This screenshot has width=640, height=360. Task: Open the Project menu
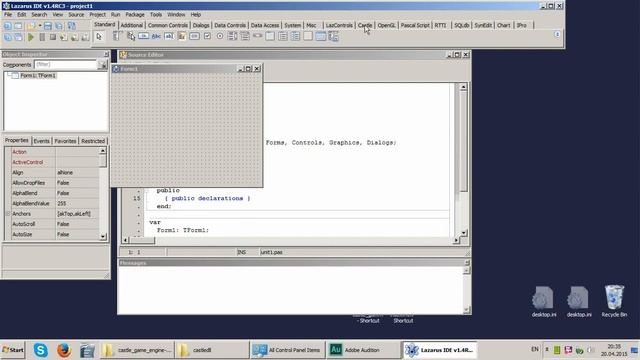pos(97,15)
